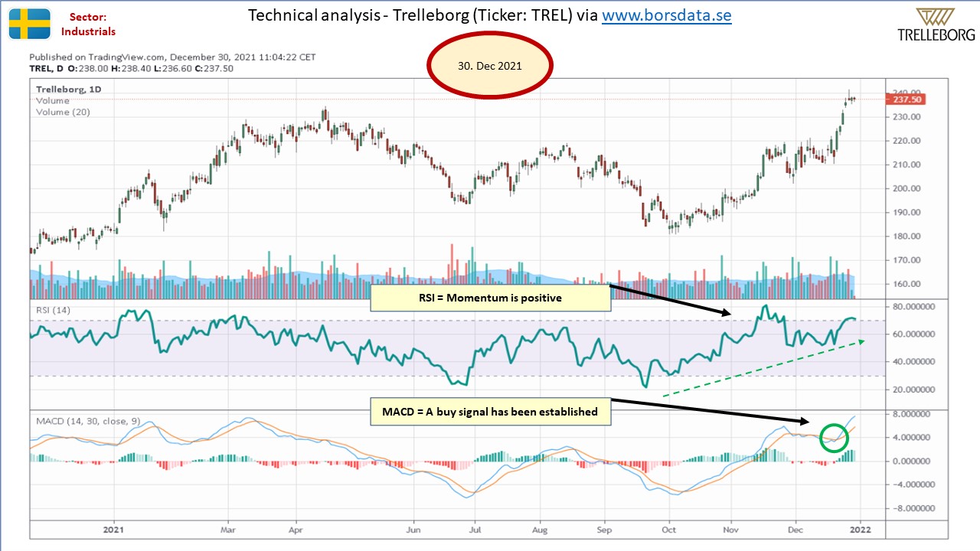Click the 230.00 price axis value
Viewport: 980px width, 551px height.
[905, 117]
